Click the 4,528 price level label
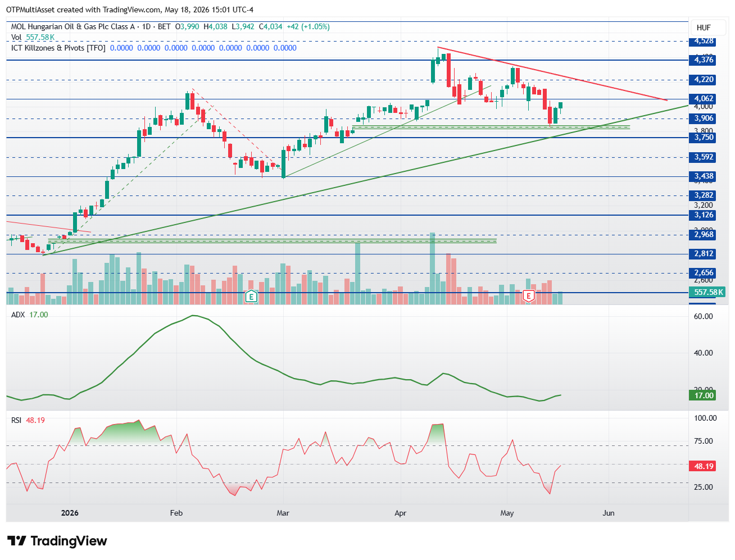Viewport: 735px width, 560px height. (704, 41)
